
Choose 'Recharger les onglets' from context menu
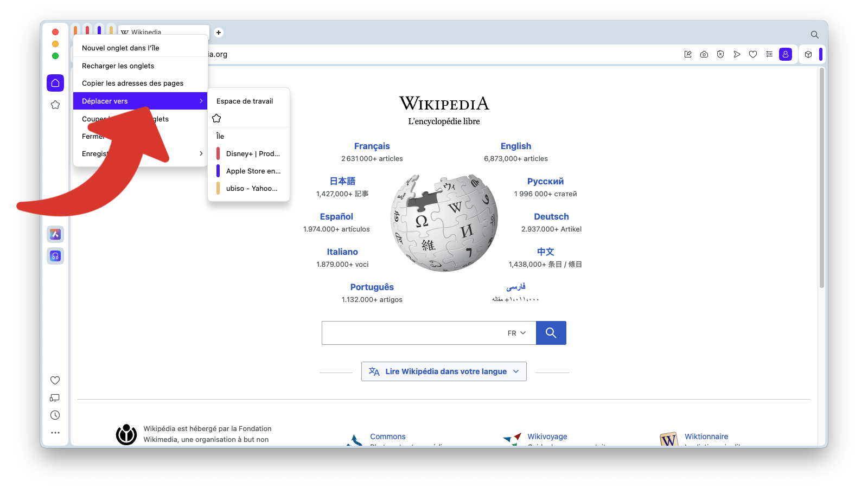click(141, 66)
